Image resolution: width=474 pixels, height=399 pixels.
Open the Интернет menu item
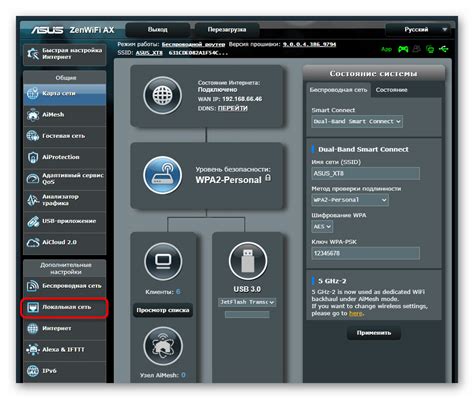65,329
